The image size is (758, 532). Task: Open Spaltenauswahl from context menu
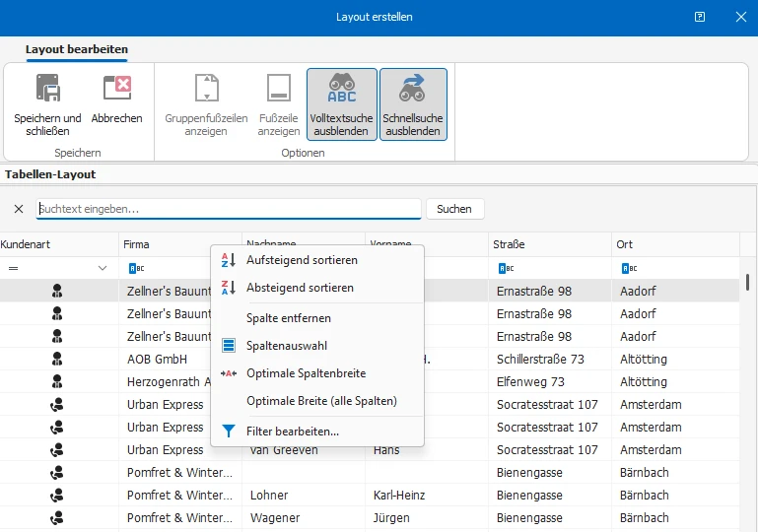317,346
